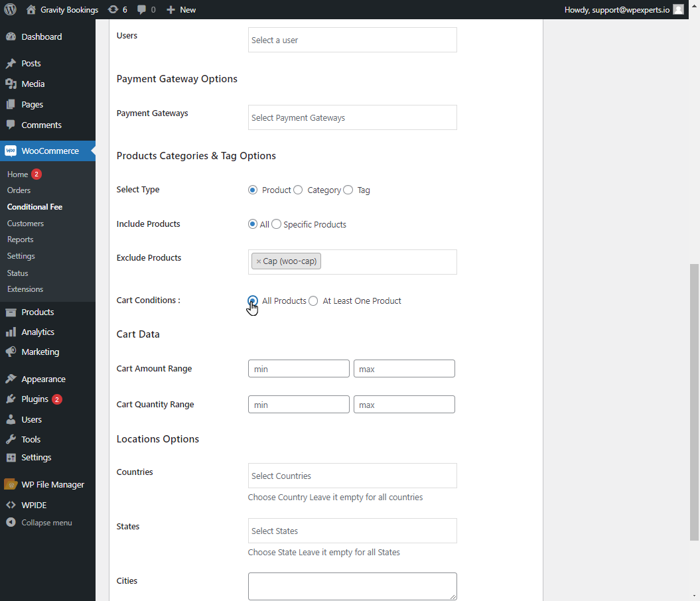700x601 pixels.
Task: Select the Category radio for Select Type
Action: (298, 190)
